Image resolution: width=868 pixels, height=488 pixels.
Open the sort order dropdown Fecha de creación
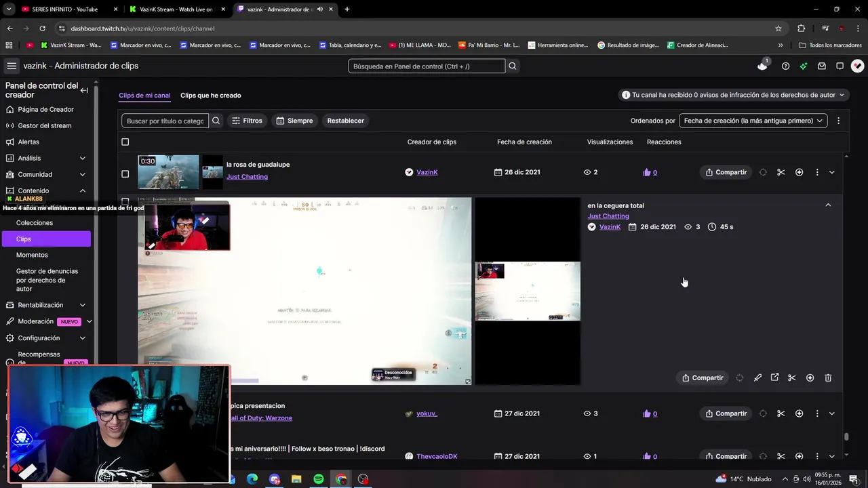point(753,121)
